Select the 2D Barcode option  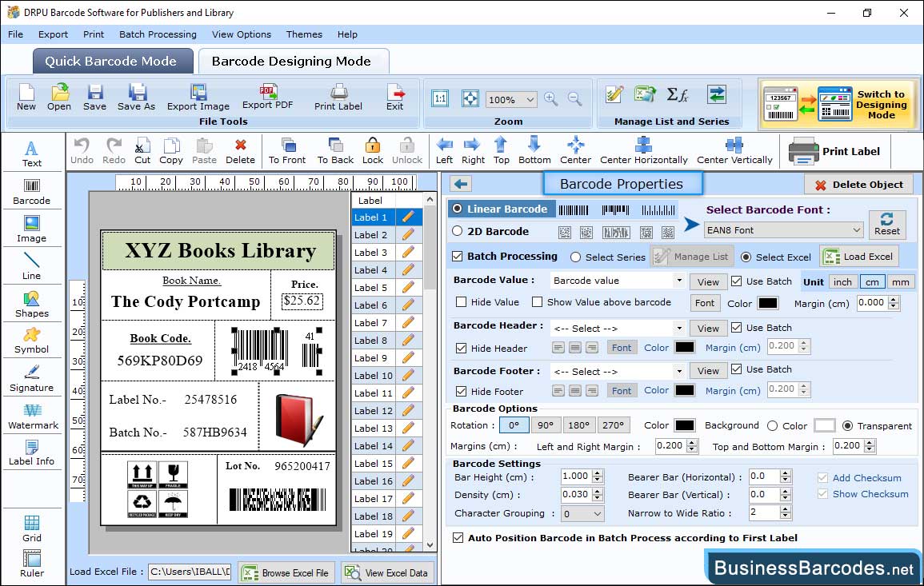[x=457, y=232]
